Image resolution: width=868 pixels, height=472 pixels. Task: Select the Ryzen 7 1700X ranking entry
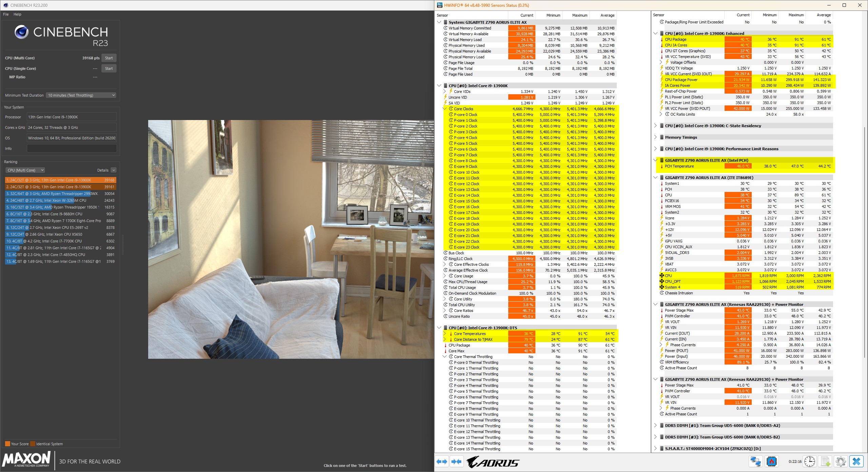pyautogui.click(x=61, y=221)
